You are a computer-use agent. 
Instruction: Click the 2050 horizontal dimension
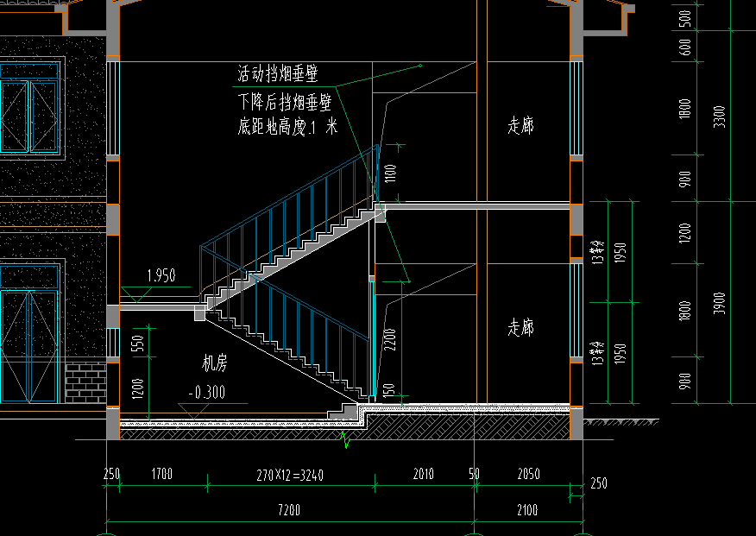[528, 474]
